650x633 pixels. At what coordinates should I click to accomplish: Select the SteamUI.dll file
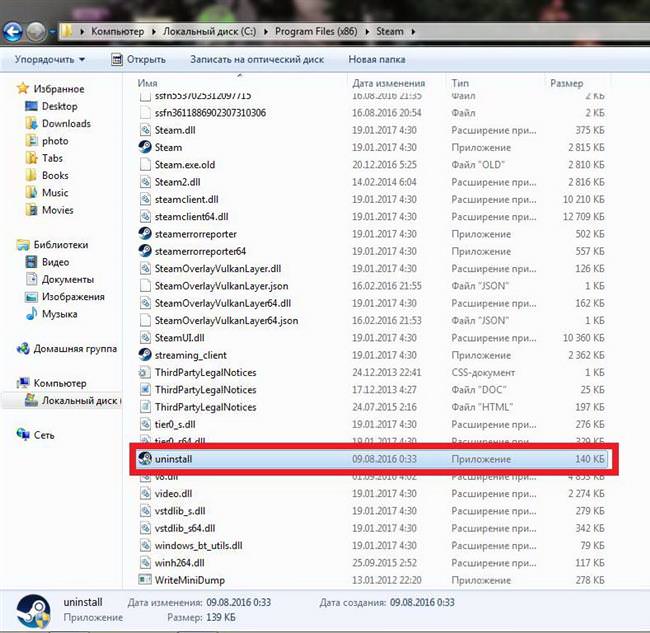pyautogui.click(x=371, y=338)
